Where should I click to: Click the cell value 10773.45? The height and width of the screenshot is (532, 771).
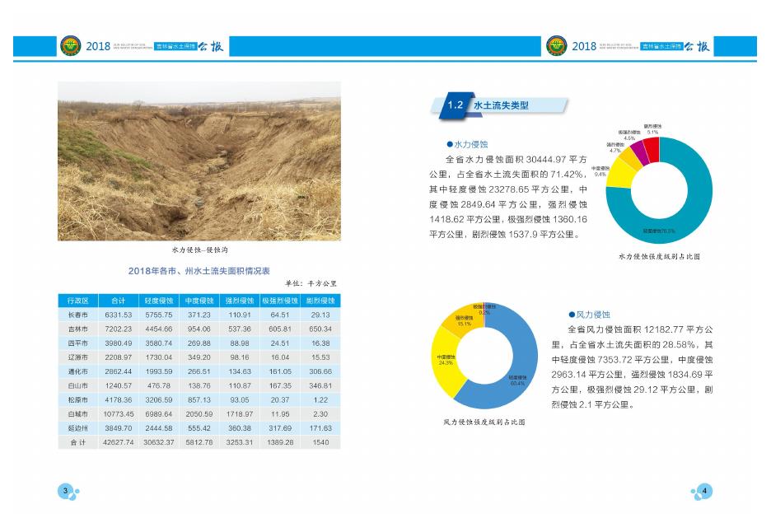(118, 414)
